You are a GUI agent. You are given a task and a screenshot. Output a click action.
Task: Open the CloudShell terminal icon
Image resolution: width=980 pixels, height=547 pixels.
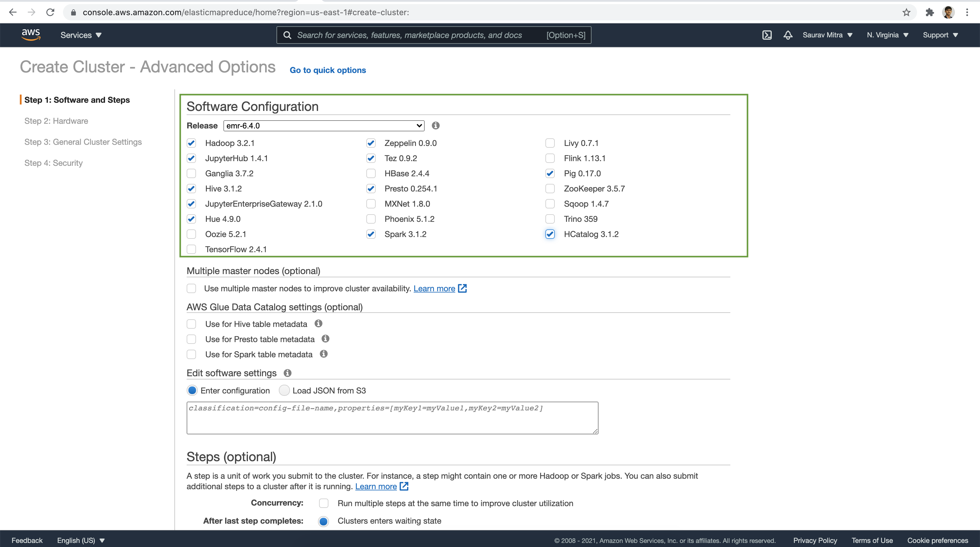coord(767,35)
